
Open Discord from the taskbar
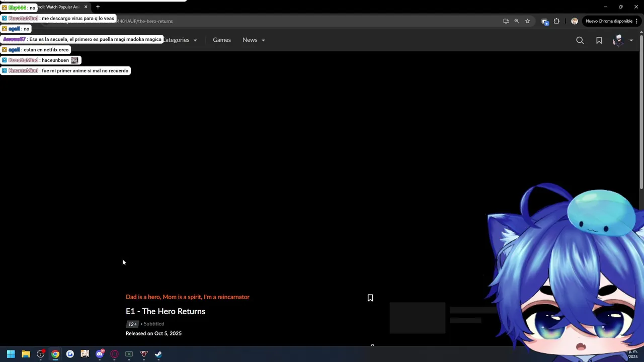pyautogui.click(x=100, y=354)
